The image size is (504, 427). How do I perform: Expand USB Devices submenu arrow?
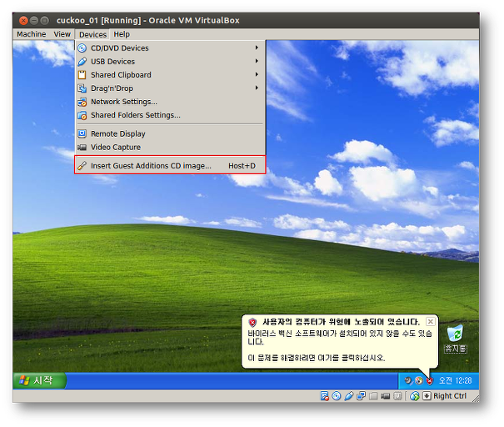[x=257, y=61]
